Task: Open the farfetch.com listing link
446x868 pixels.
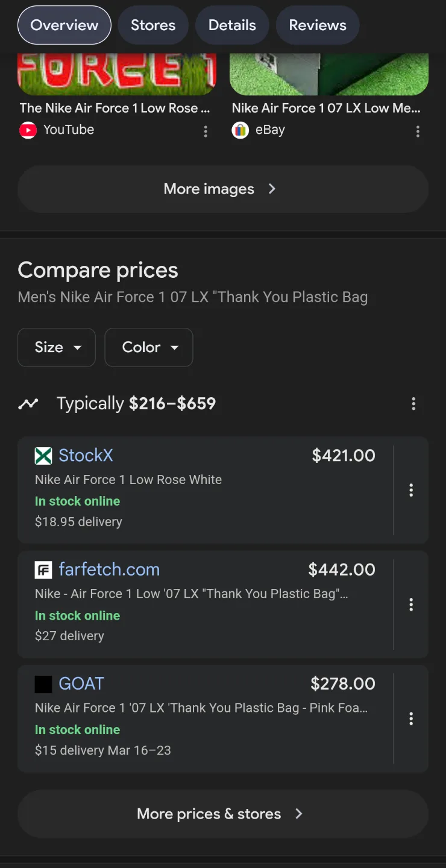Action: coord(108,570)
